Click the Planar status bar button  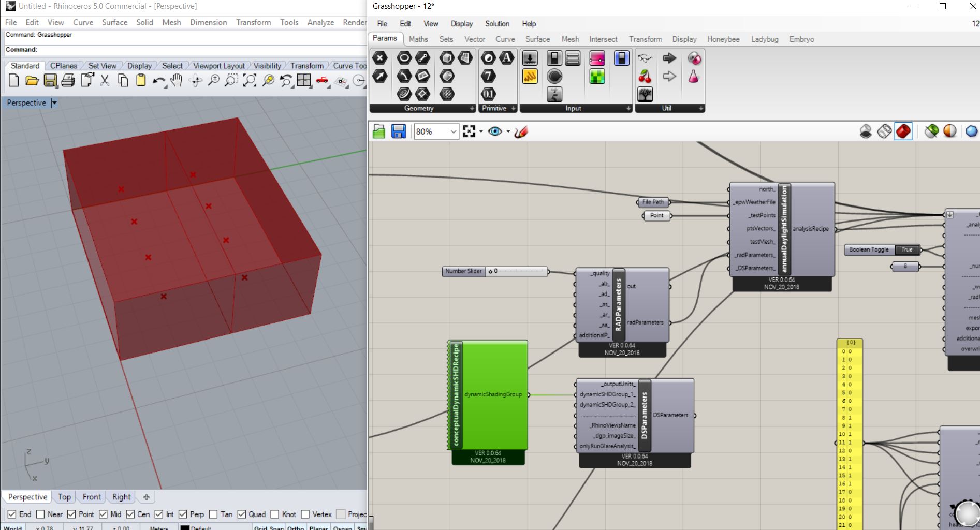(318, 527)
